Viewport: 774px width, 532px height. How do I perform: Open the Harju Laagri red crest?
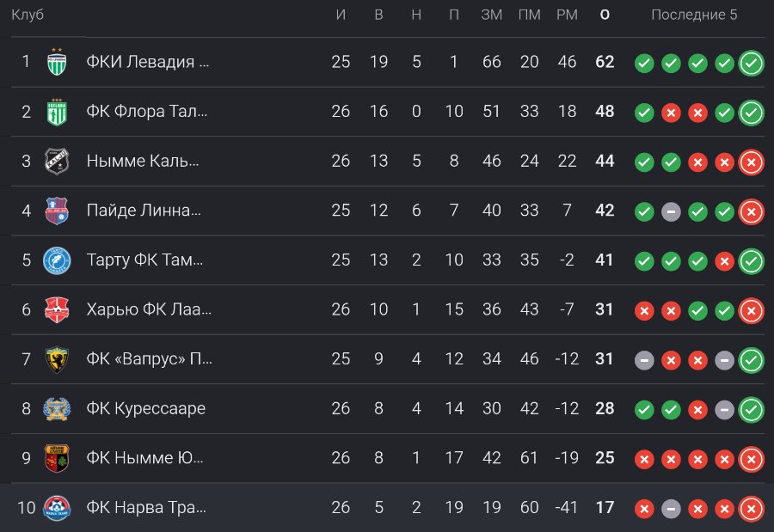pos(57,310)
